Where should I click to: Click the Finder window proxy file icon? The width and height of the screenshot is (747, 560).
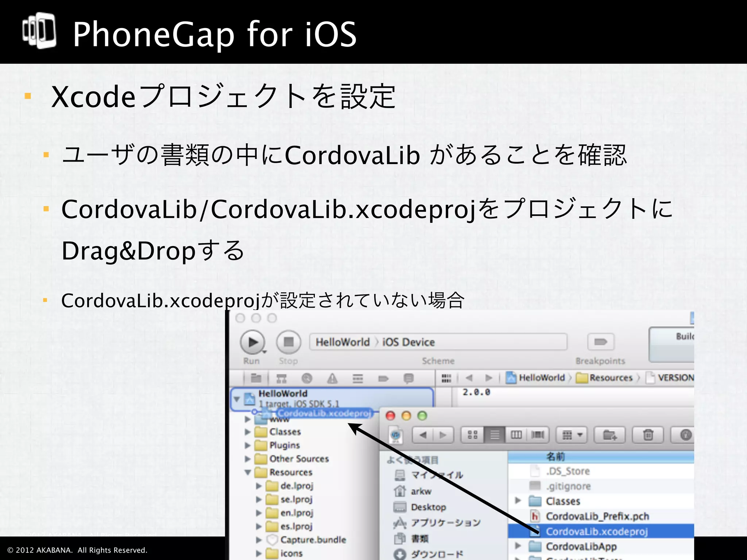396,436
